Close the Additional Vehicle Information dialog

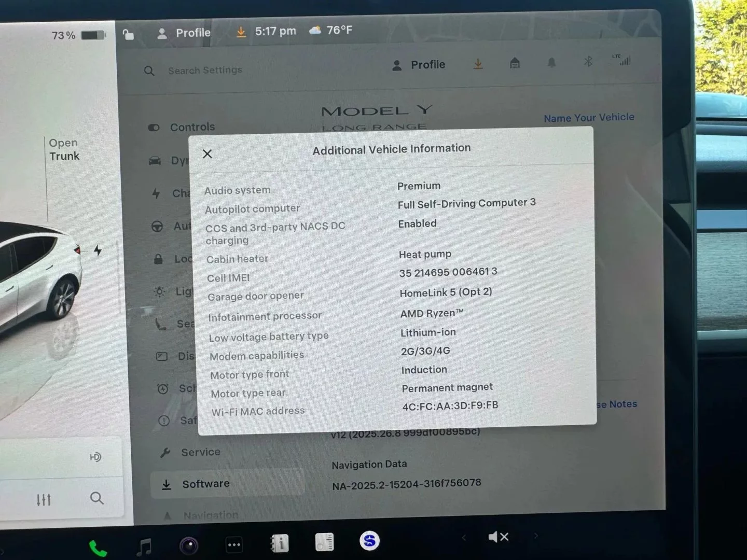pos(208,153)
